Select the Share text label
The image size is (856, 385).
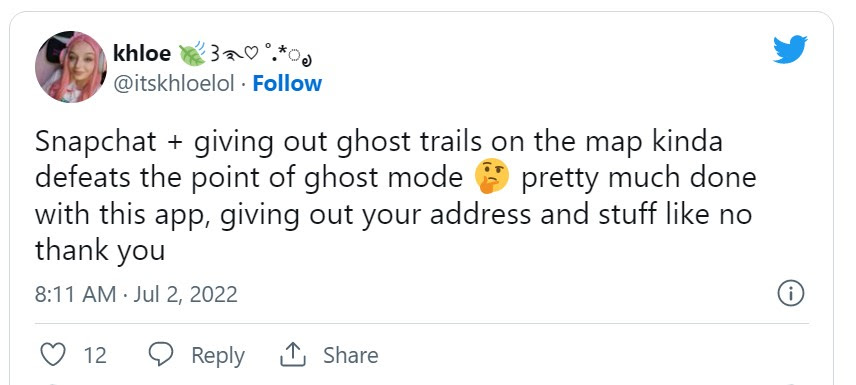[x=350, y=356]
